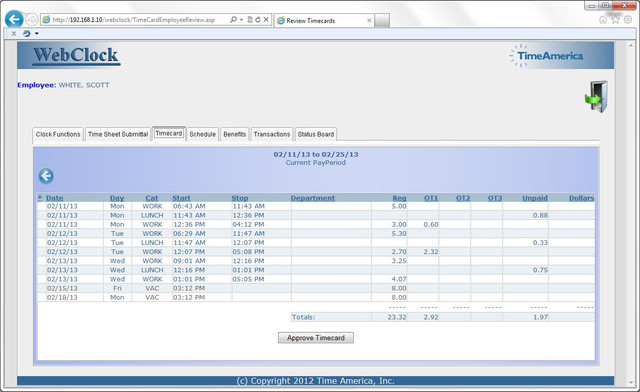Screen dimensions: 640x392
Task: Click the employee name WHITE, SCOTT
Action: 84,85
